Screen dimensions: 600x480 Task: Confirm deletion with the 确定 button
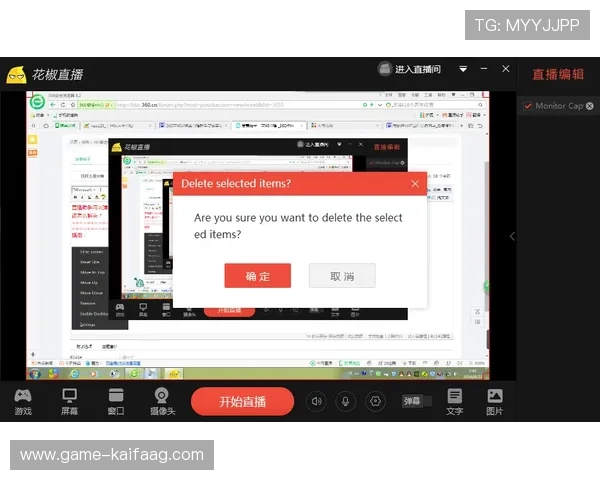pyautogui.click(x=257, y=276)
